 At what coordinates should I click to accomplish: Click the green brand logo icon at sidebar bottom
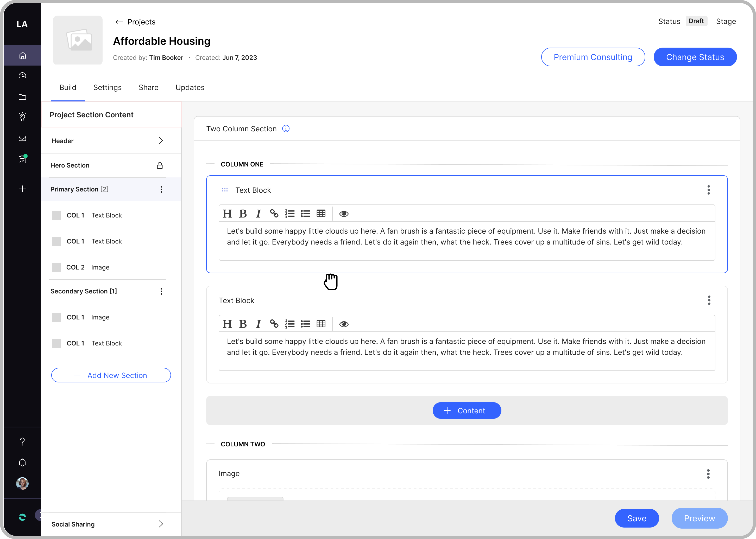point(22,517)
